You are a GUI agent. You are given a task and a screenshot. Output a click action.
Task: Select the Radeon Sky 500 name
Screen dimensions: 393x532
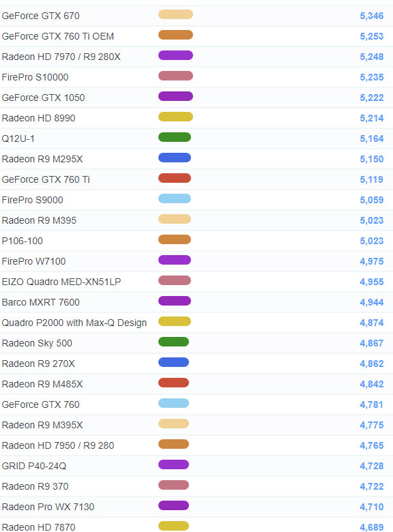[37, 343]
